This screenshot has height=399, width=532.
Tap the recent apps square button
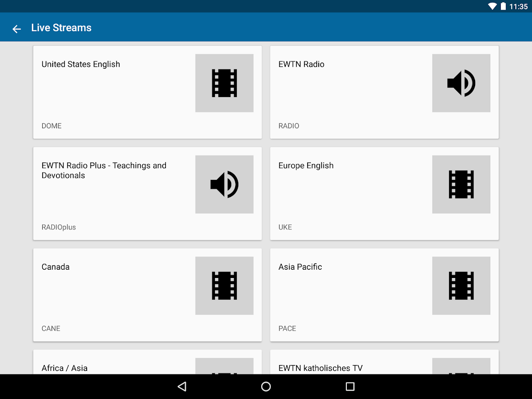click(350, 386)
